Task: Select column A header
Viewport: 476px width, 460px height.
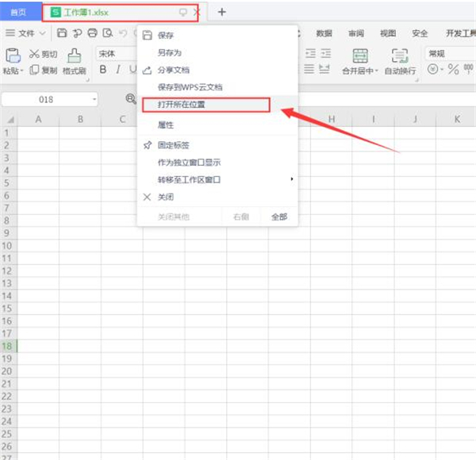Action: pos(38,119)
